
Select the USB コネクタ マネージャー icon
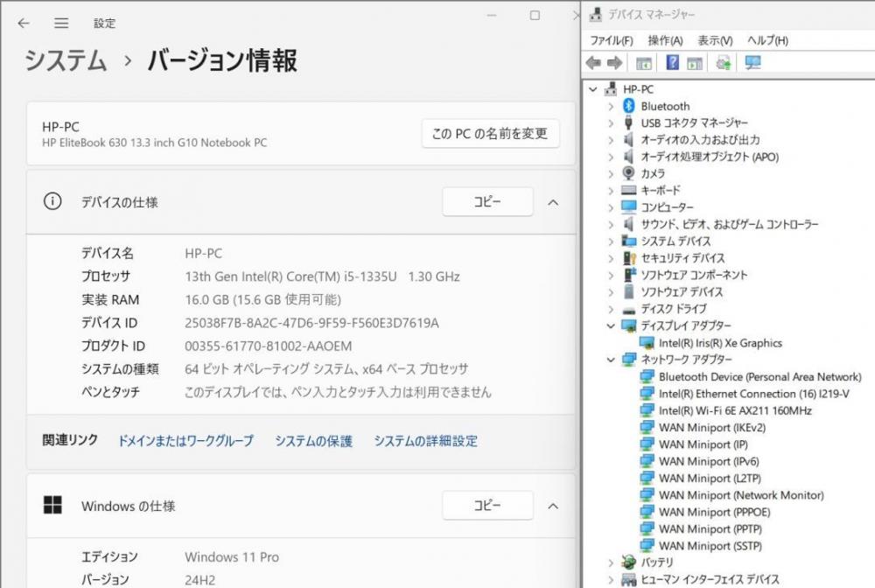click(629, 122)
